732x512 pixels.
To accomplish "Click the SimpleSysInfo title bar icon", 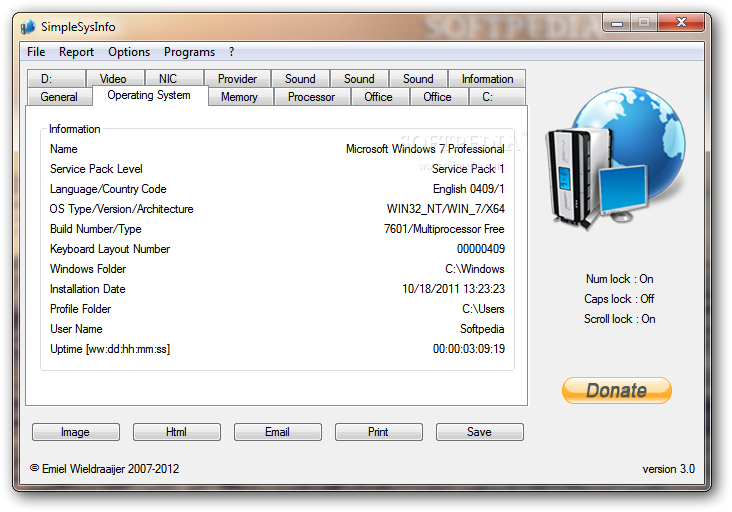I will click(28, 27).
